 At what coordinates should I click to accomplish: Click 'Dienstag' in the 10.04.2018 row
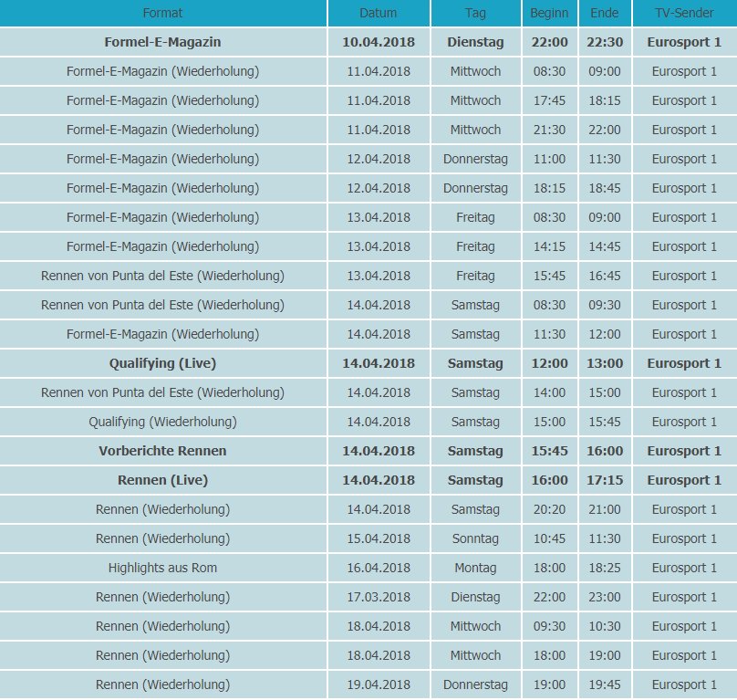pos(475,42)
